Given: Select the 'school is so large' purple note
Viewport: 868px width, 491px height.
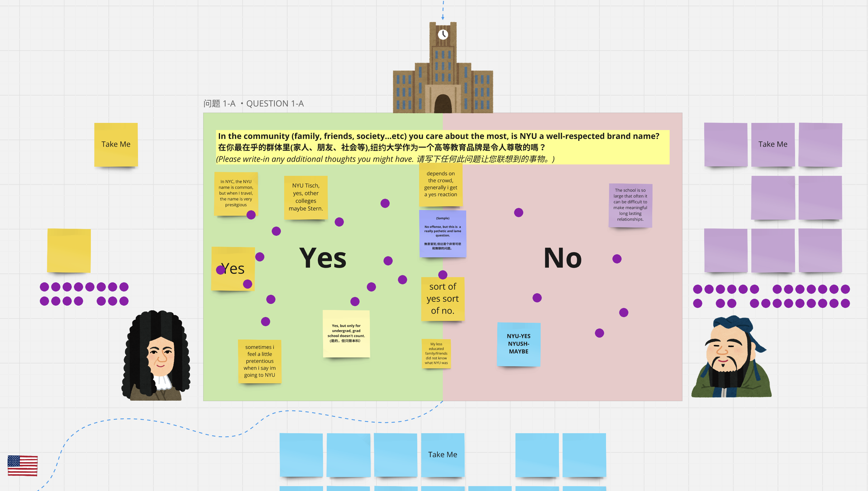Looking at the screenshot, I should 630,205.
